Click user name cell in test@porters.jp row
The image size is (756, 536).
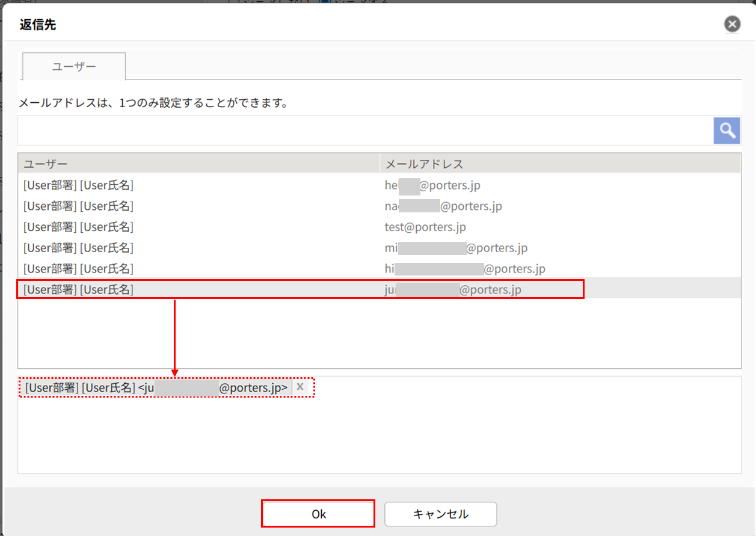(79, 227)
